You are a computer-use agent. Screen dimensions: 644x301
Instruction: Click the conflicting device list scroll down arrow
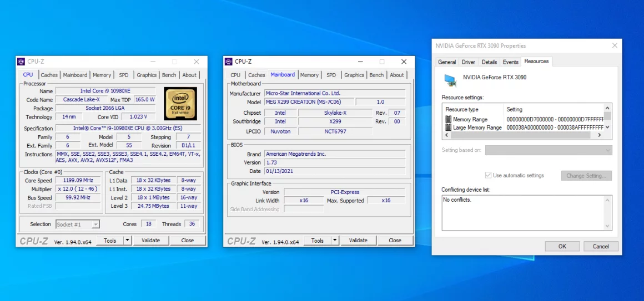(x=607, y=226)
